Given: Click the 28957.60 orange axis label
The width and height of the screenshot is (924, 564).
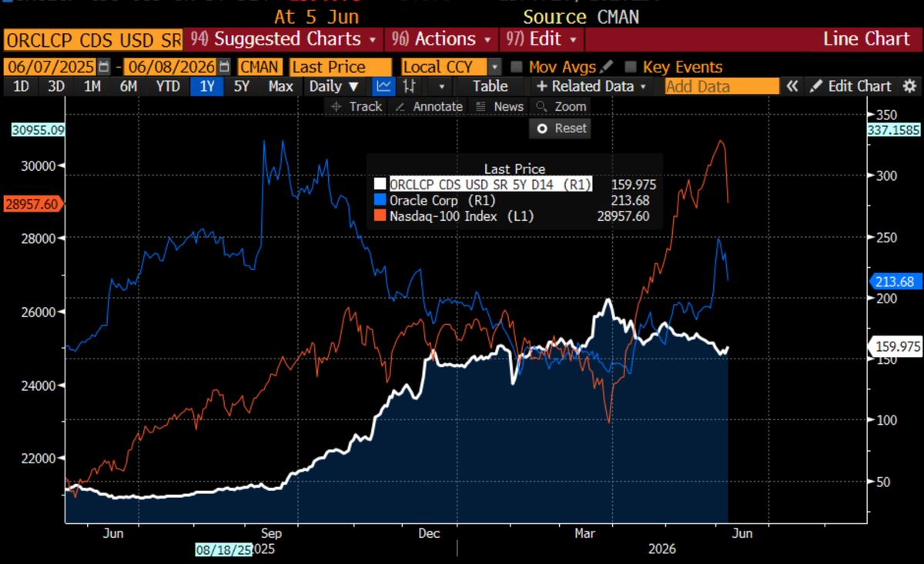Looking at the screenshot, I should (32, 204).
